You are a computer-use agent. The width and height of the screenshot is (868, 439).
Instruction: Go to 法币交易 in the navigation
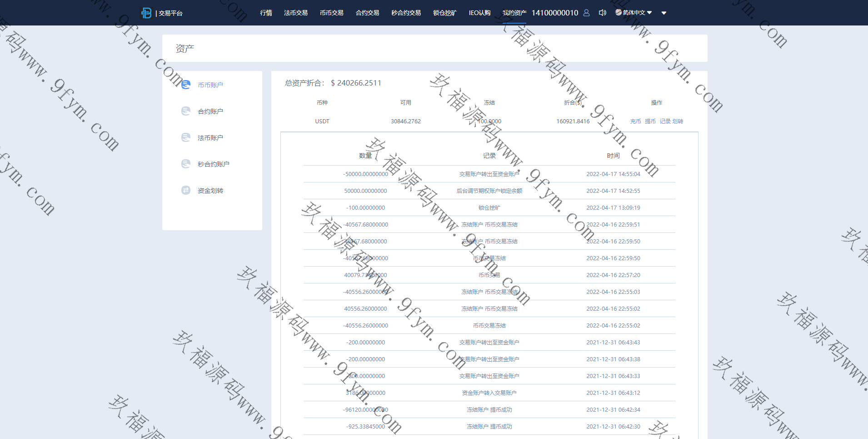tap(296, 13)
